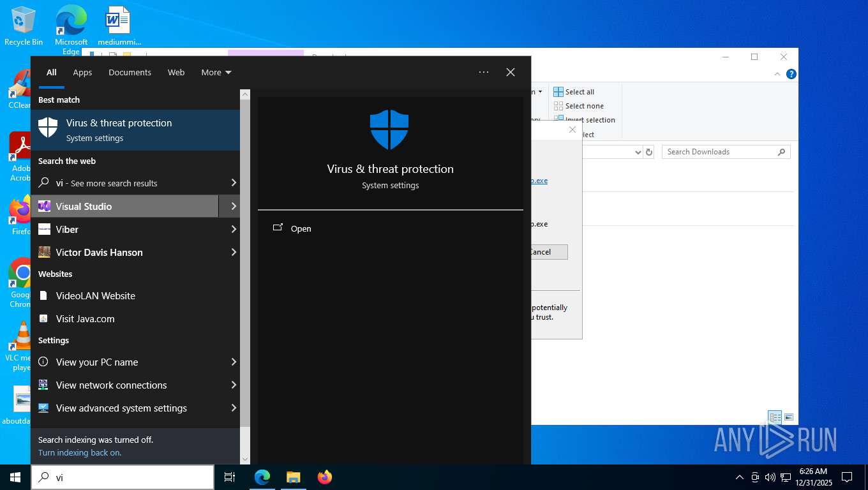Switch to the Apps search tab
868x490 pixels.
(x=82, y=73)
